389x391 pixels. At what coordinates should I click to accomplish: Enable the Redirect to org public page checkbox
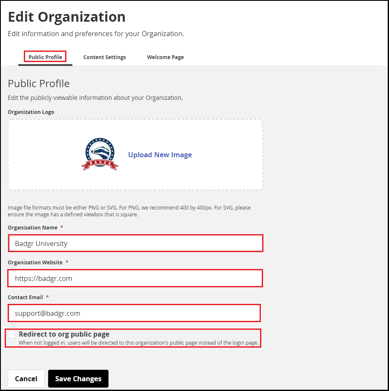(12, 335)
